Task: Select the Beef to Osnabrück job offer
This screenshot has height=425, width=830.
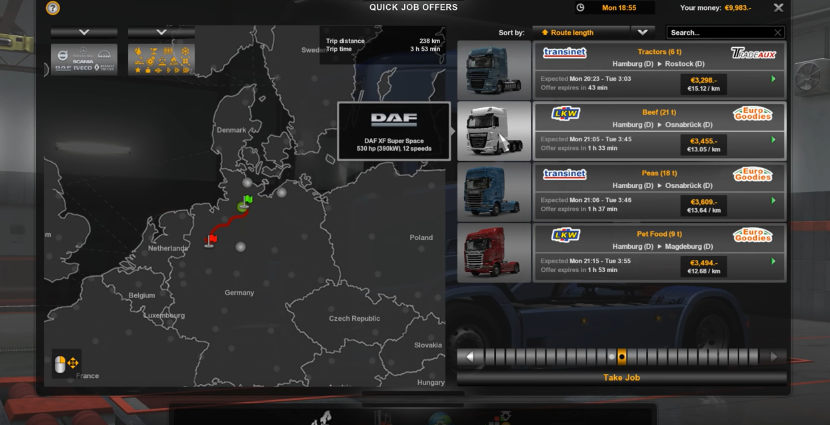Action: (x=620, y=130)
